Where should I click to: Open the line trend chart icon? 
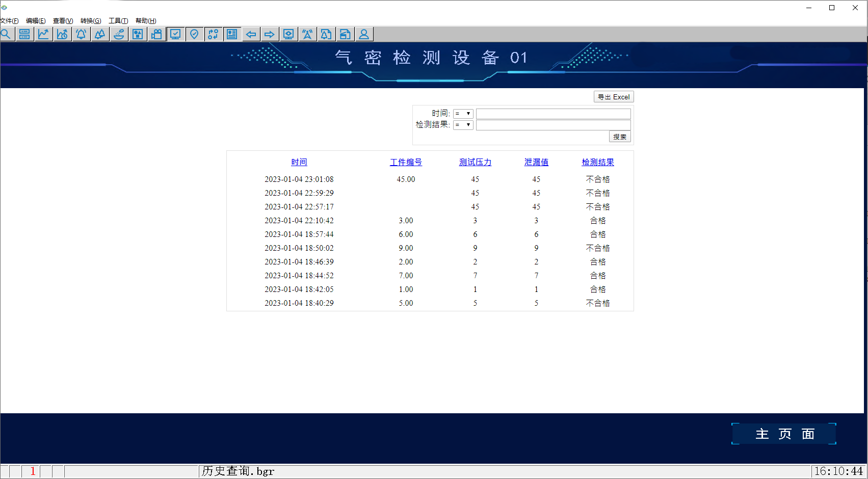[x=43, y=34]
